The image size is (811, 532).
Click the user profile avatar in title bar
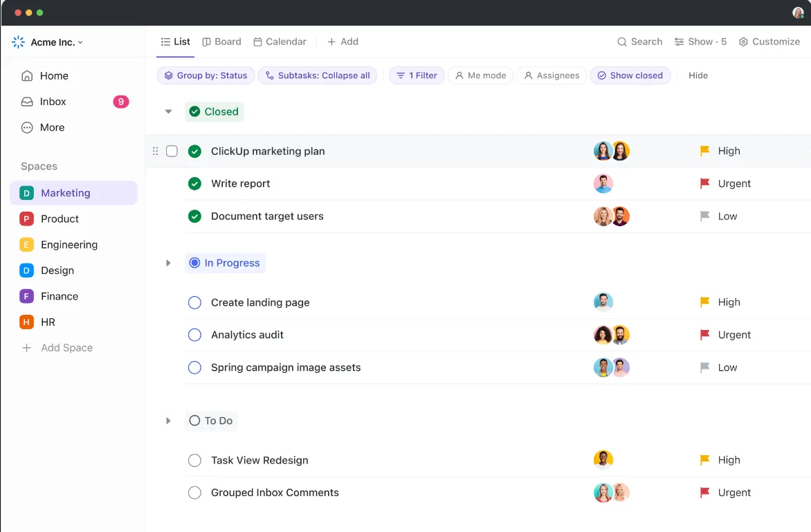(x=798, y=12)
